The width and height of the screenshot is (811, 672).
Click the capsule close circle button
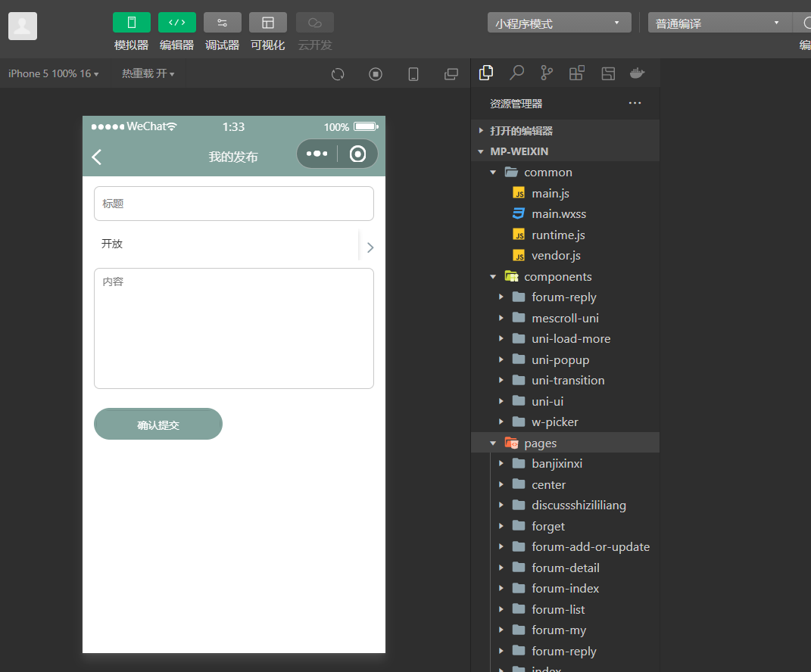click(357, 154)
